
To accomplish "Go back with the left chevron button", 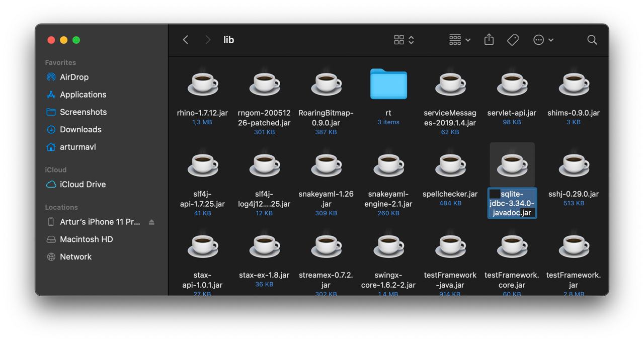I will pos(186,40).
